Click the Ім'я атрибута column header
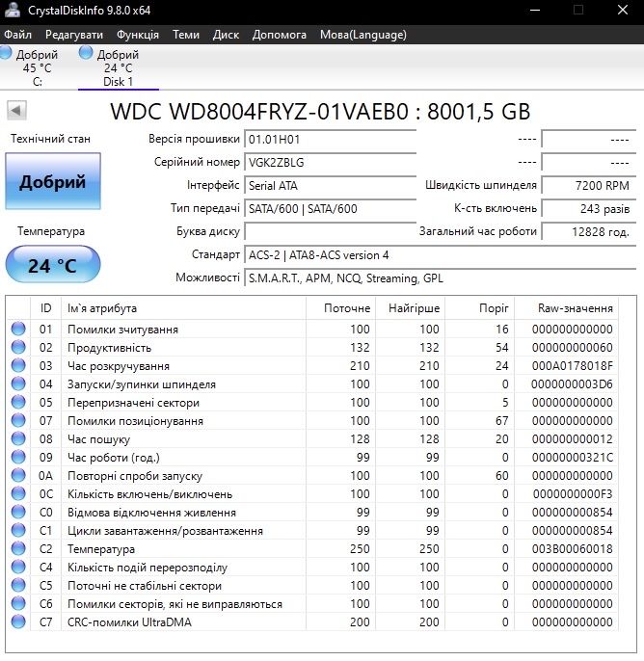 pos(183,308)
